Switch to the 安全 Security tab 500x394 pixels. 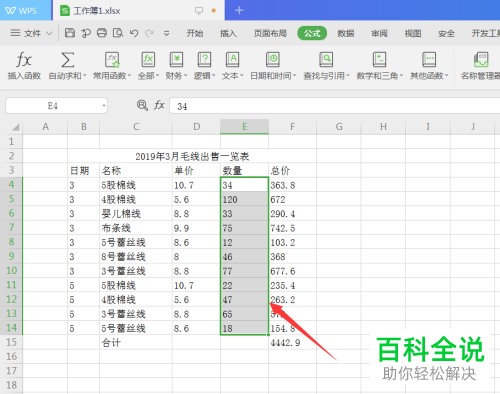pos(446,33)
